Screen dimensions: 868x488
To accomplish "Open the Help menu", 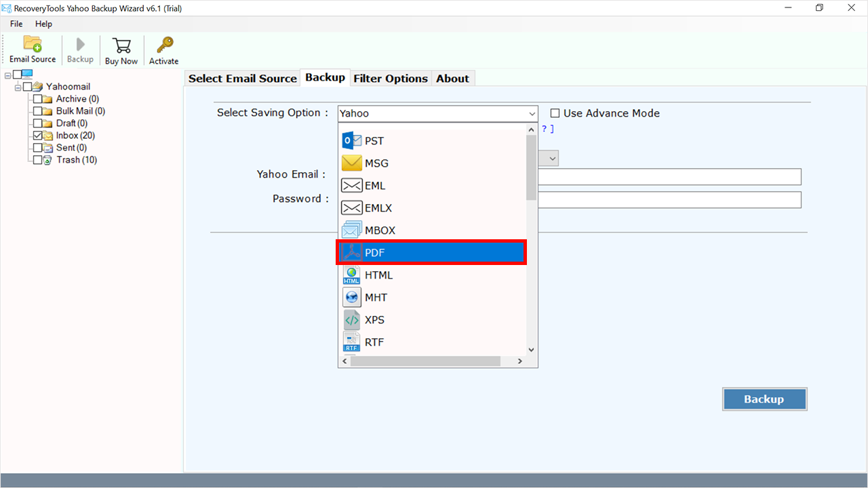I will [43, 24].
